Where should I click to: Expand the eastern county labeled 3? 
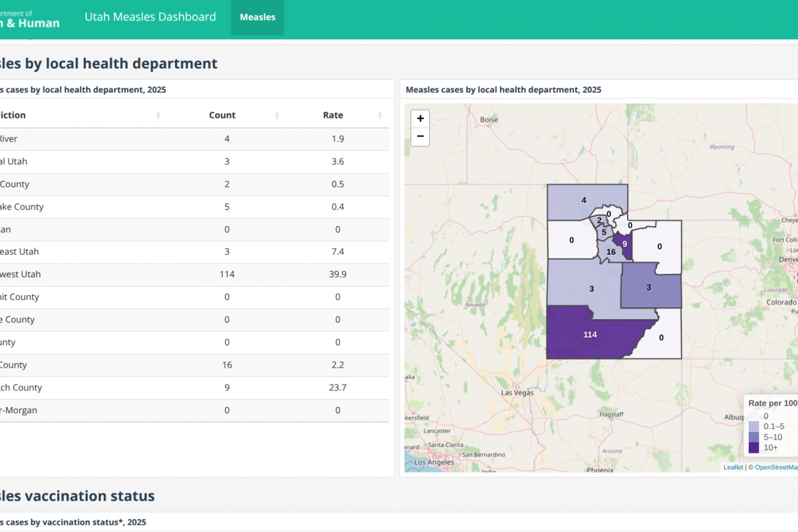coord(648,287)
